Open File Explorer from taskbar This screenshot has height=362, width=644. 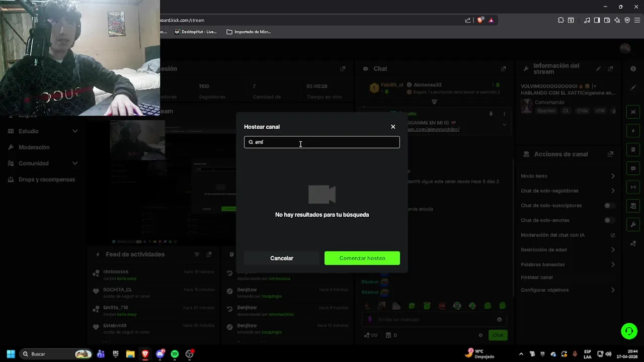[x=130, y=354]
